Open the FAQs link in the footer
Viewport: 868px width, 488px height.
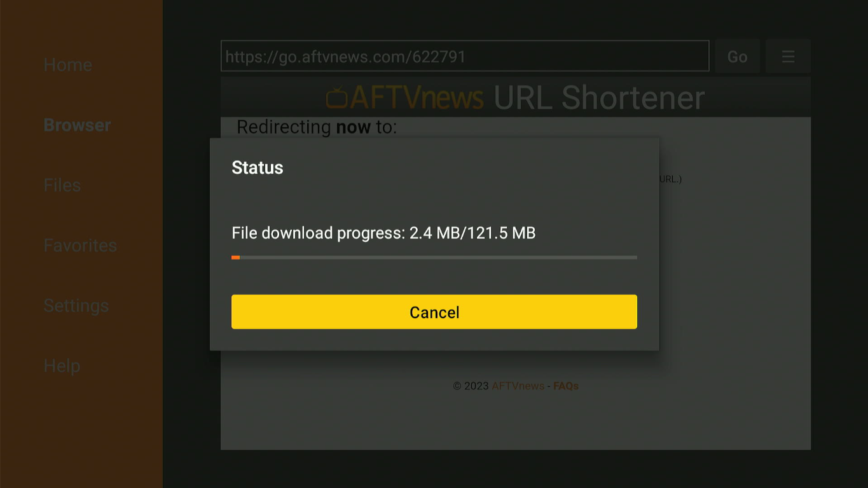pyautogui.click(x=566, y=386)
